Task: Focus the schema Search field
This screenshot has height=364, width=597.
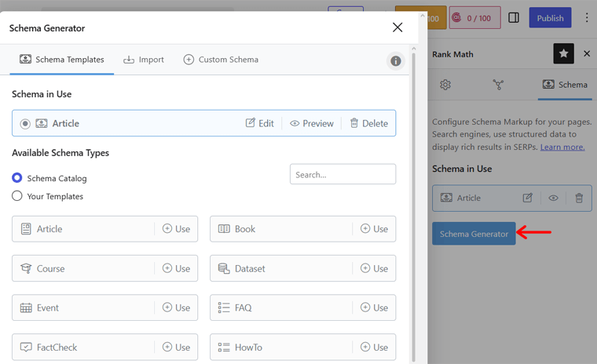Action: (342, 174)
